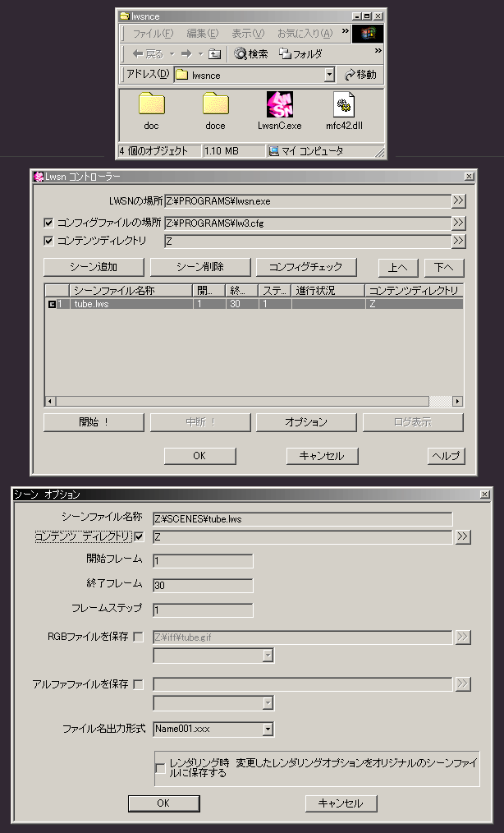Toggle コンフィグファイルの場所 checkbox
Screen dimensions: 504x833
tap(48, 223)
